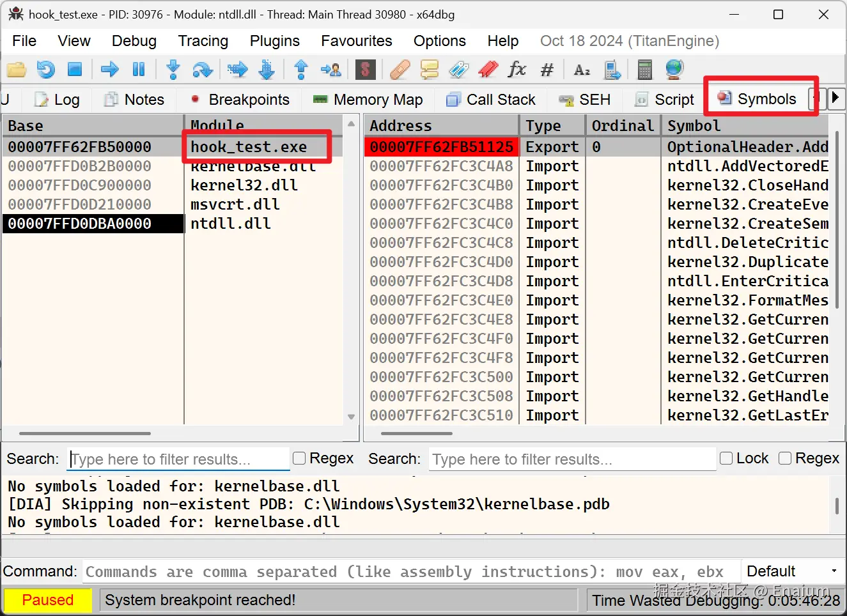
Task: Sort modules by Base column header
Action: [x=93, y=126]
